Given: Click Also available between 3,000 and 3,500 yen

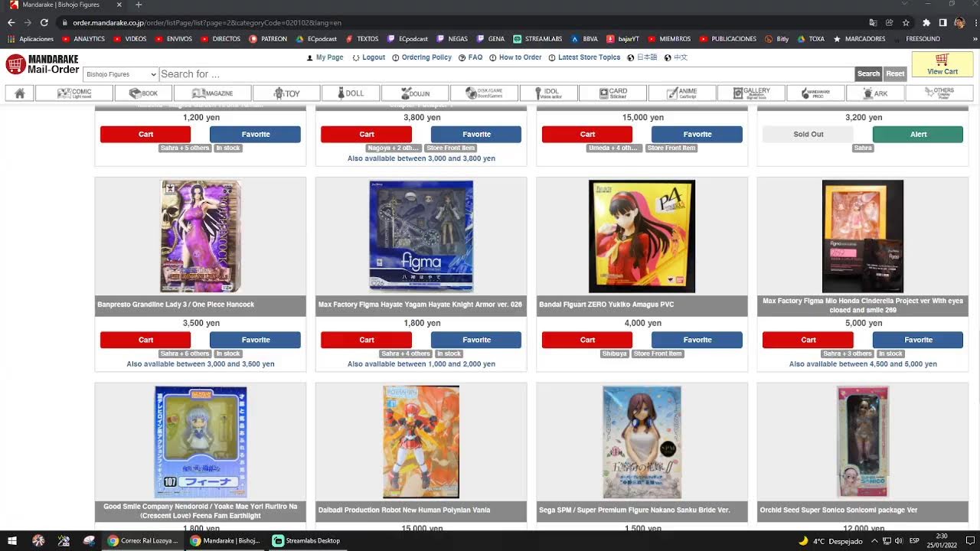Looking at the screenshot, I should coord(201,364).
